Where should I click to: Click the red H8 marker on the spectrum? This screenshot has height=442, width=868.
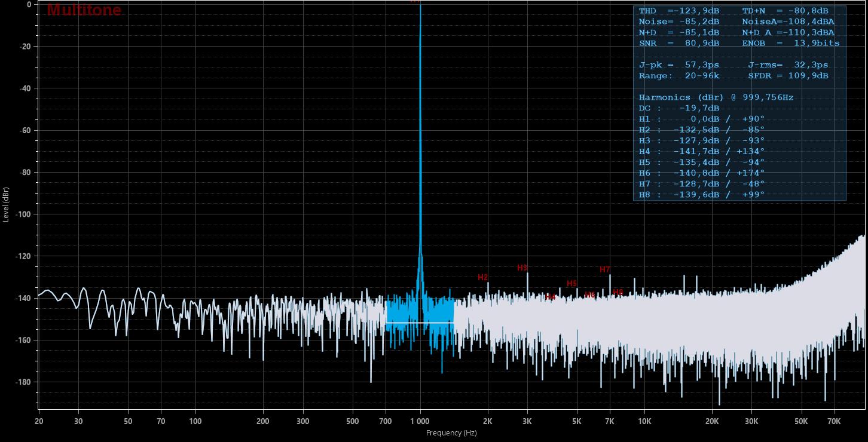618,292
